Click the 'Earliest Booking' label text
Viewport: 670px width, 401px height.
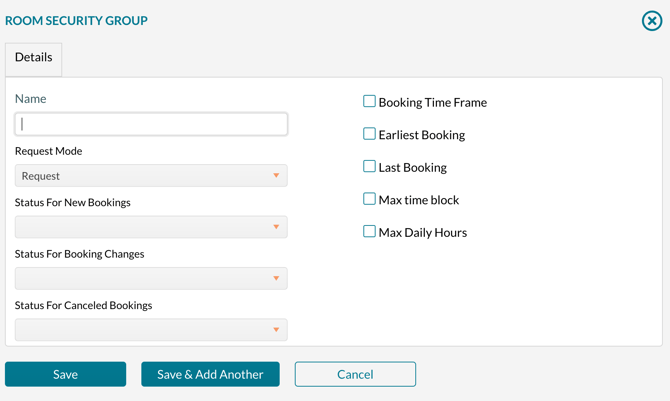coord(421,135)
